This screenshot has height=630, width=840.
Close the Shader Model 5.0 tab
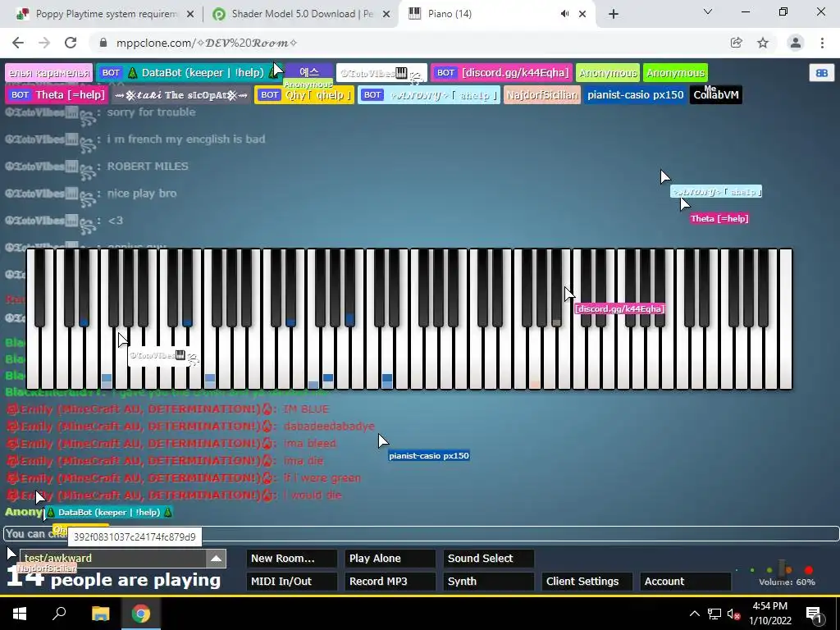coord(386,15)
